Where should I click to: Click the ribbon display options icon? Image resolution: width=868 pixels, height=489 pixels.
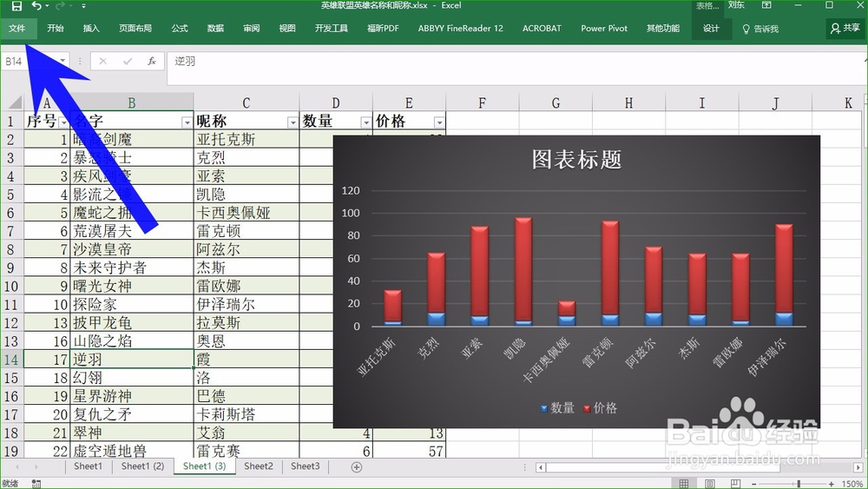766,5
